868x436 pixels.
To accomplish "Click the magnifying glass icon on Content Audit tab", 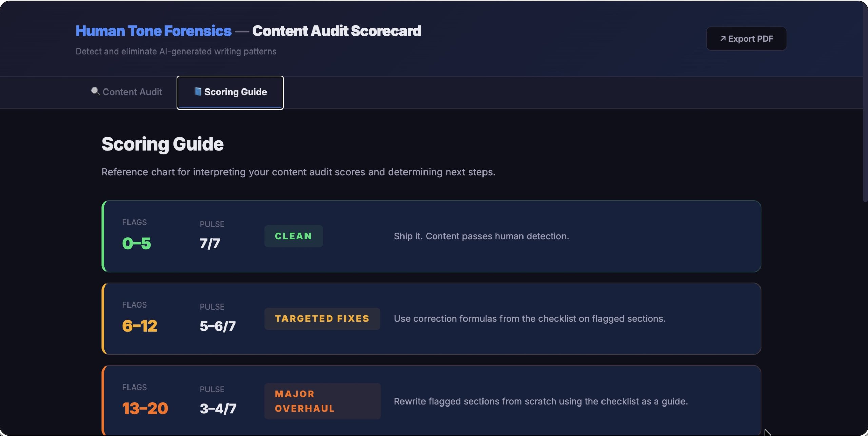I will 95,92.
